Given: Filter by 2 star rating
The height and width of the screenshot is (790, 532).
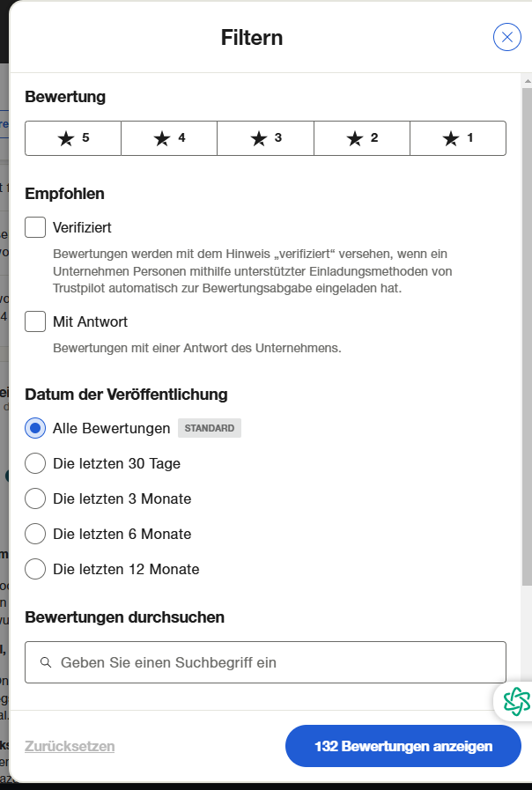Looking at the screenshot, I should tap(362, 138).
